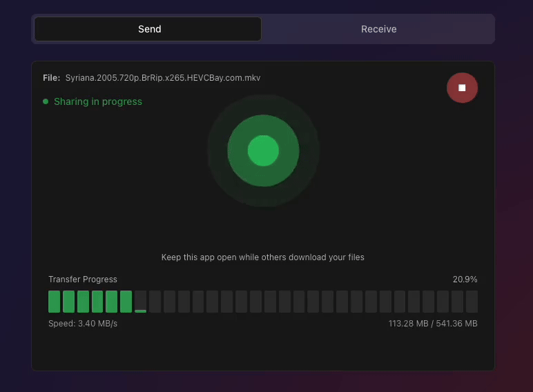Click the 20.9% progress value
This screenshot has width=533, height=392.
tap(465, 280)
